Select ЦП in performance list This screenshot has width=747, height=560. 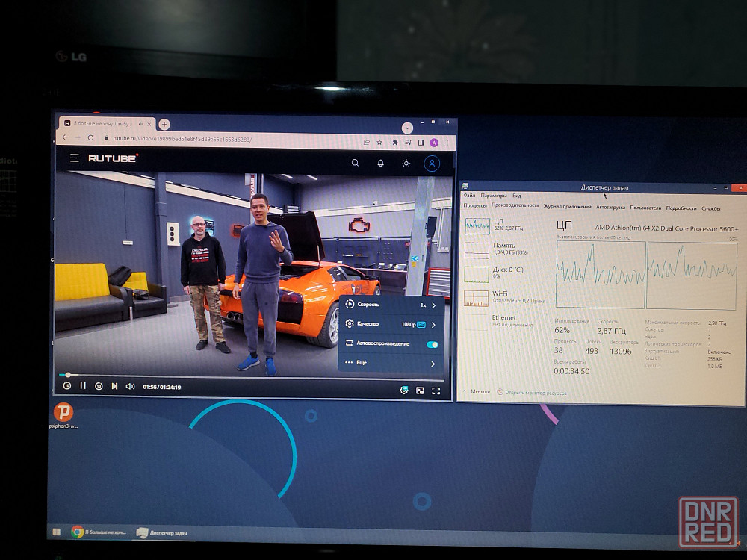[505, 225]
